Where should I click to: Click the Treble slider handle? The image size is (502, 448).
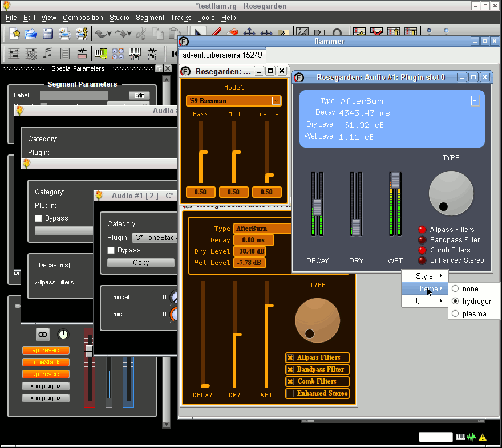click(x=269, y=176)
